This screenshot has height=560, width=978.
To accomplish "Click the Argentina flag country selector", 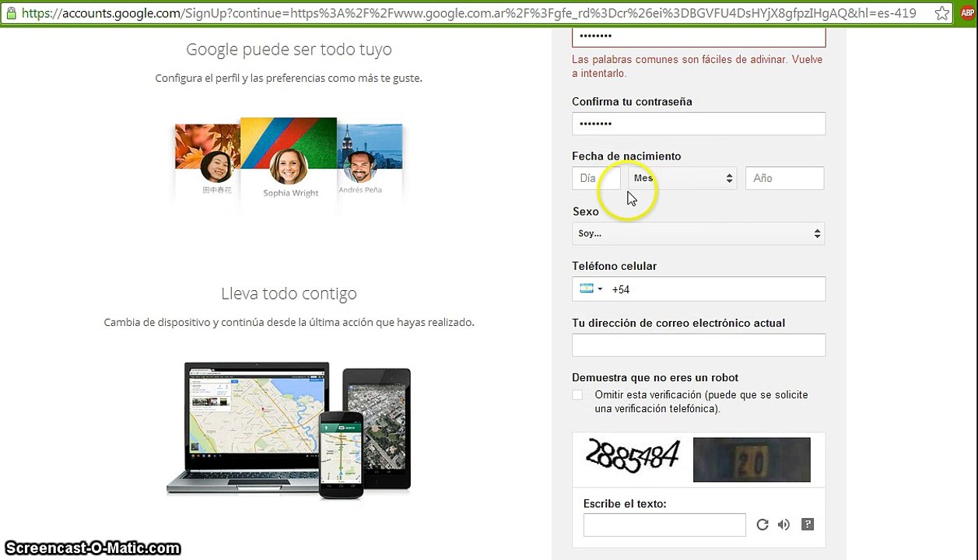I will coord(591,289).
